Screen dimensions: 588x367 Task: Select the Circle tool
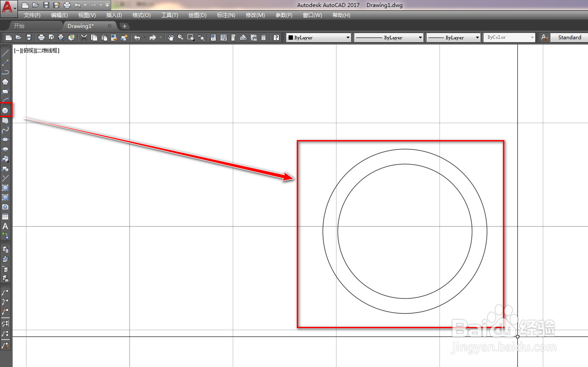(x=5, y=110)
